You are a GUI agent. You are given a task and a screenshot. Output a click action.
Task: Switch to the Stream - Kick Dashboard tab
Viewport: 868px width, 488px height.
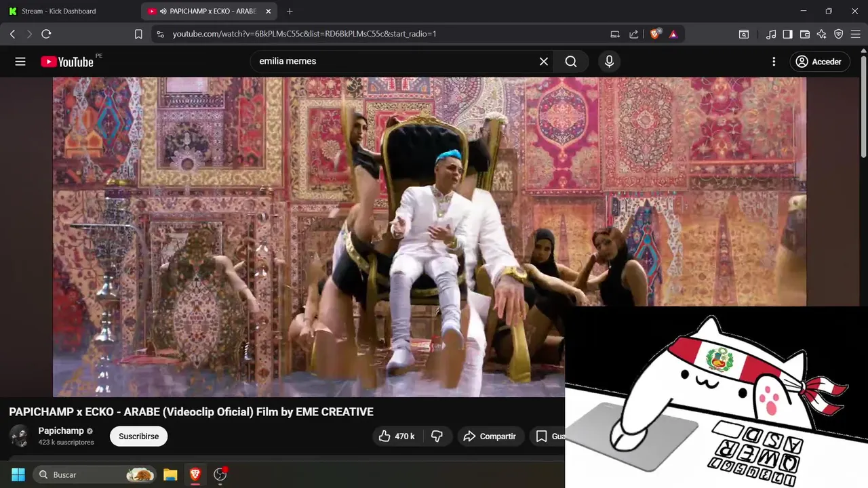[71, 12]
